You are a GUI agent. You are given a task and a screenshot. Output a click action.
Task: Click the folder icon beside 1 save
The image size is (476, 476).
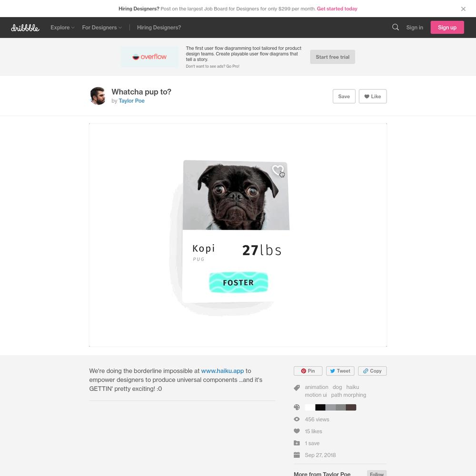297,443
